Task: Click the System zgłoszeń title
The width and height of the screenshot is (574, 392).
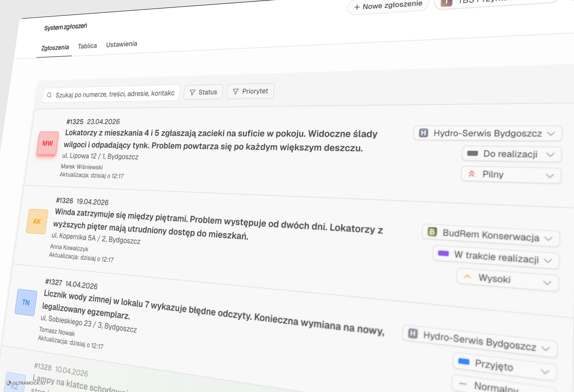Action: (x=65, y=27)
